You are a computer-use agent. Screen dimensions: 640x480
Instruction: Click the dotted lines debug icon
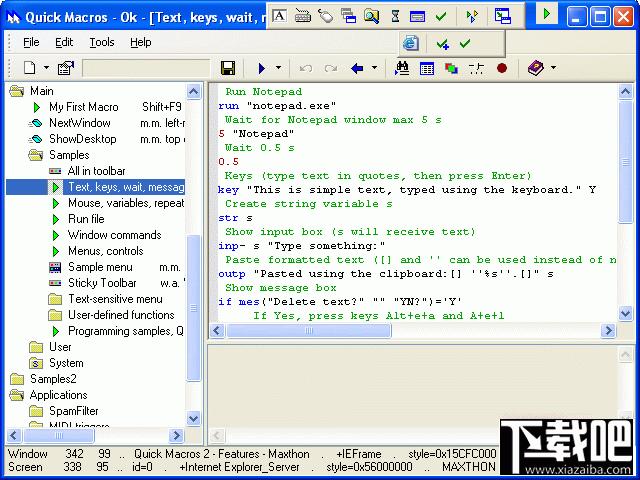476,68
